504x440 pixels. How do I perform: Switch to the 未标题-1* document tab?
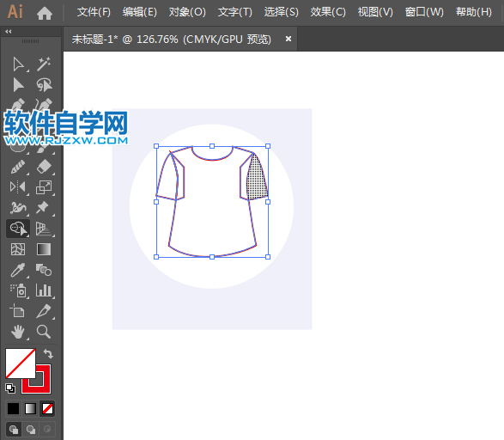pos(172,40)
